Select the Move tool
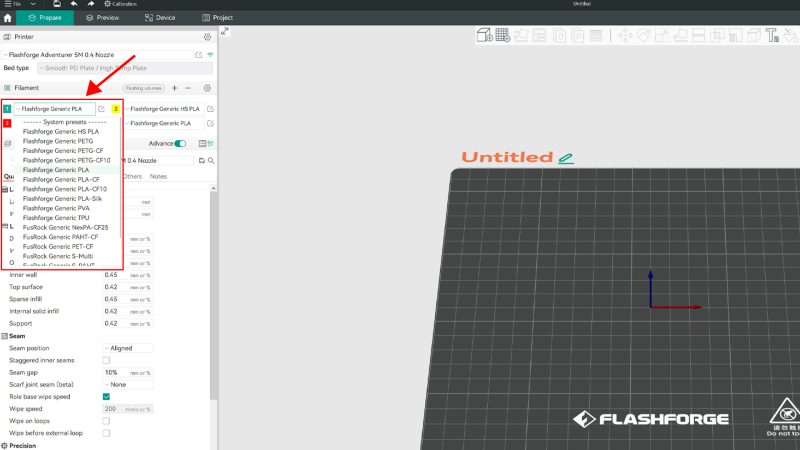Screen dimensions: 800x450 625,35
